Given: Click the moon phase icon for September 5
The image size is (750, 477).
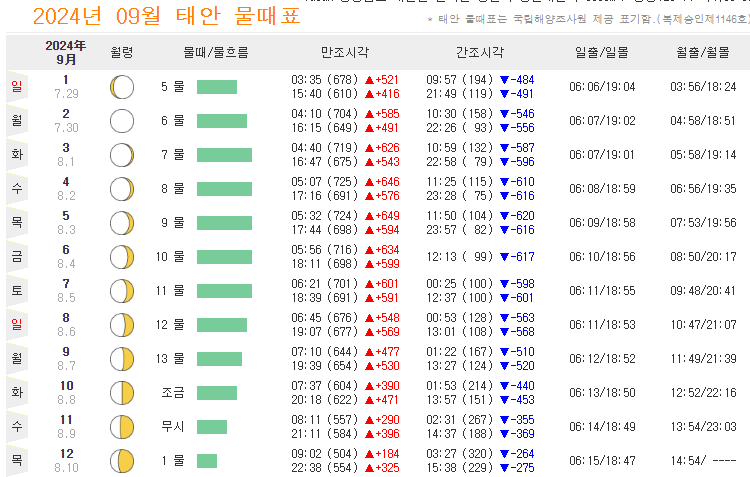Looking at the screenshot, I should pos(122,223).
